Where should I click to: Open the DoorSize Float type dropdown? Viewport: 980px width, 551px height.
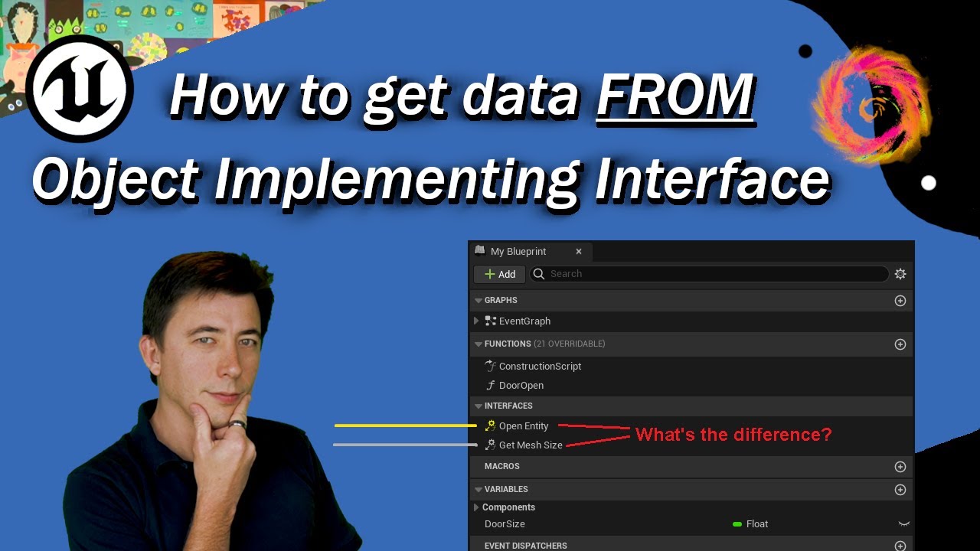click(750, 524)
